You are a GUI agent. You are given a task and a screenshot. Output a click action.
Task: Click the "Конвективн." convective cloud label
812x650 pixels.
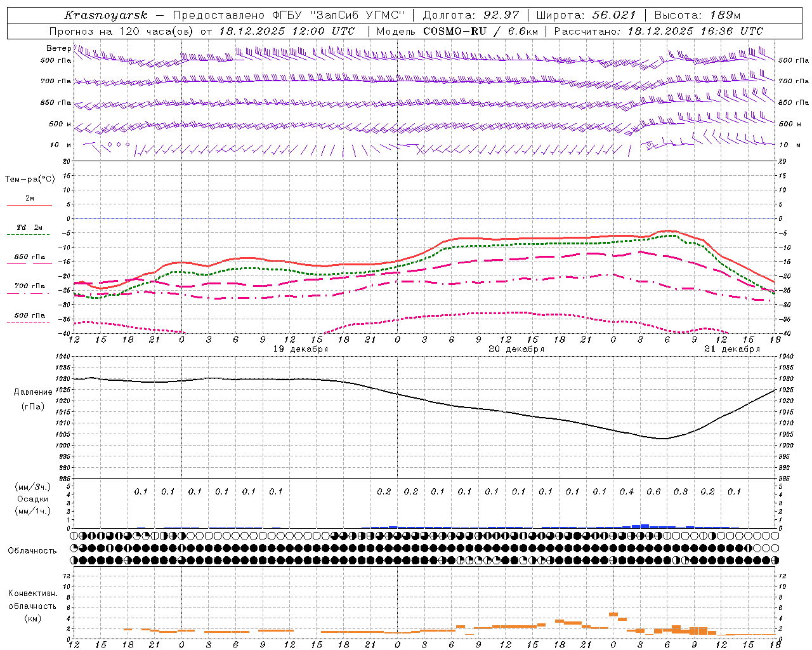coord(33,594)
